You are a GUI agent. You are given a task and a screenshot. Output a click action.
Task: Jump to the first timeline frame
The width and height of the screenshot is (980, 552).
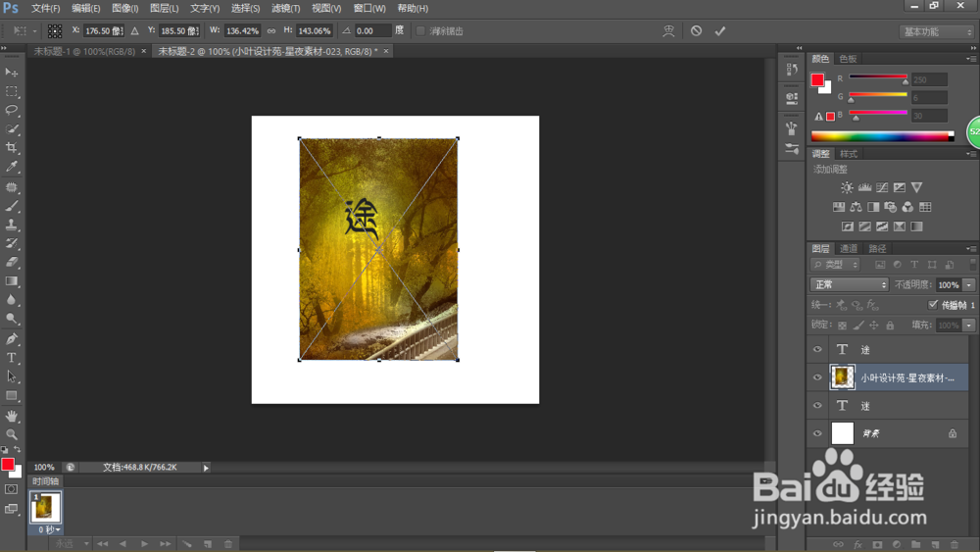(x=103, y=544)
